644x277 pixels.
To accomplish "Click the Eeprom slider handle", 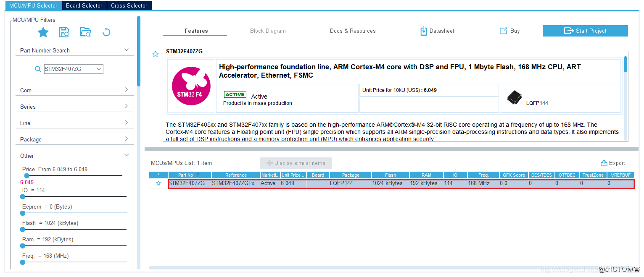I will tap(22, 213).
